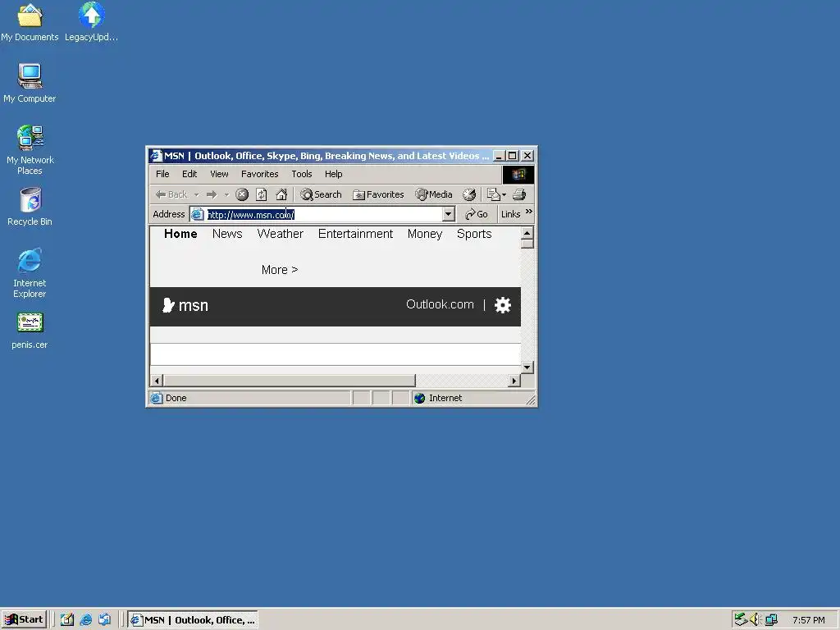Expand the Links bar chevron
The height and width of the screenshot is (630, 840).
click(x=529, y=212)
